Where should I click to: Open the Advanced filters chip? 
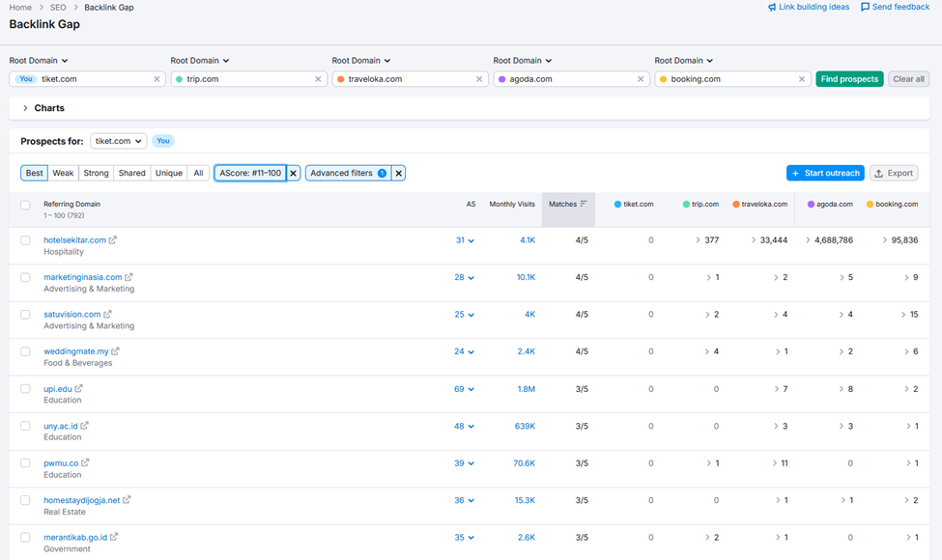click(349, 173)
